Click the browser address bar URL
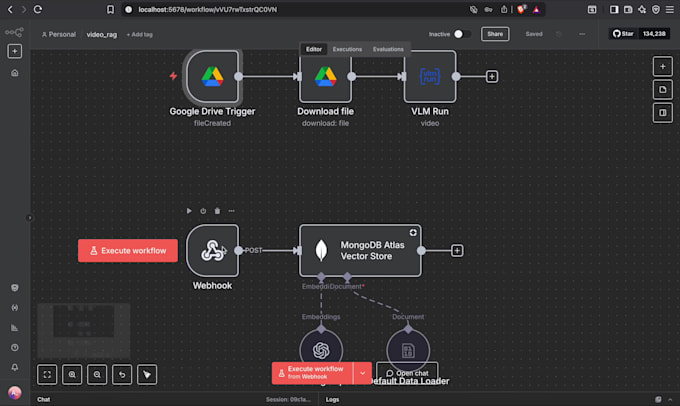The width and height of the screenshot is (680, 406). click(207, 10)
